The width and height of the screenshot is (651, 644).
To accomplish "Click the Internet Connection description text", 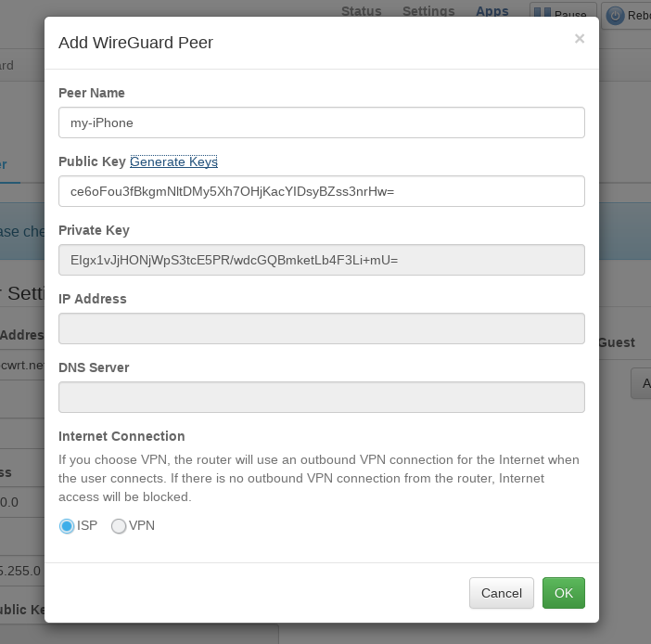I will click(x=319, y=478).
